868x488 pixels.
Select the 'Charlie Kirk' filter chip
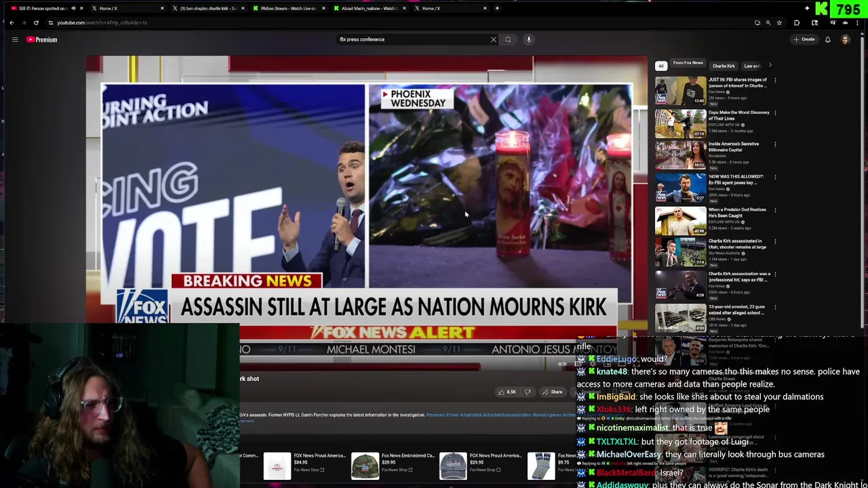pos(724,66)
